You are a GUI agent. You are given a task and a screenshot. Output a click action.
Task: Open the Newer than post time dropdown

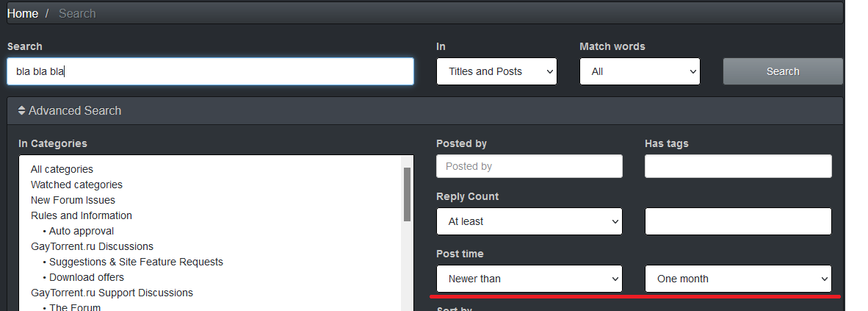click(x=529, y=279)
